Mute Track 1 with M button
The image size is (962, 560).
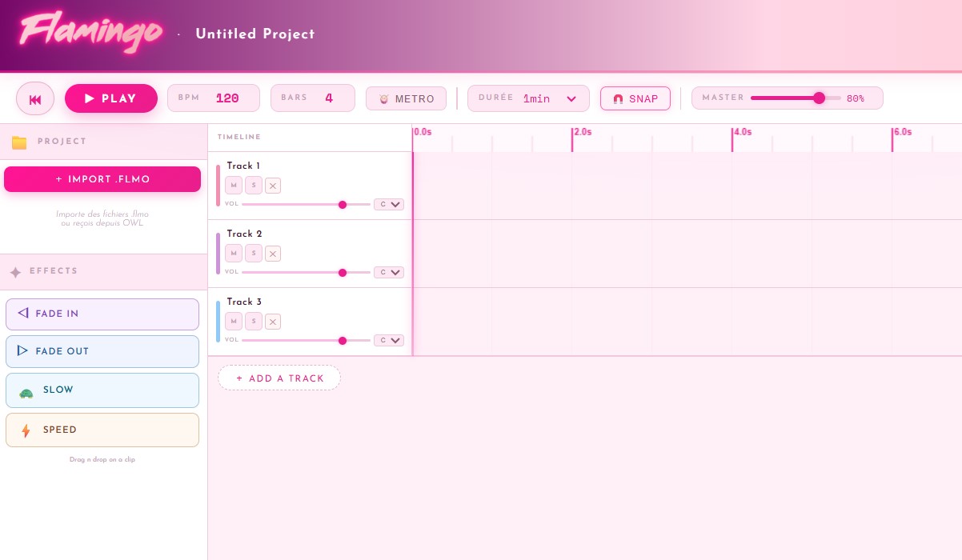[234, 186]
